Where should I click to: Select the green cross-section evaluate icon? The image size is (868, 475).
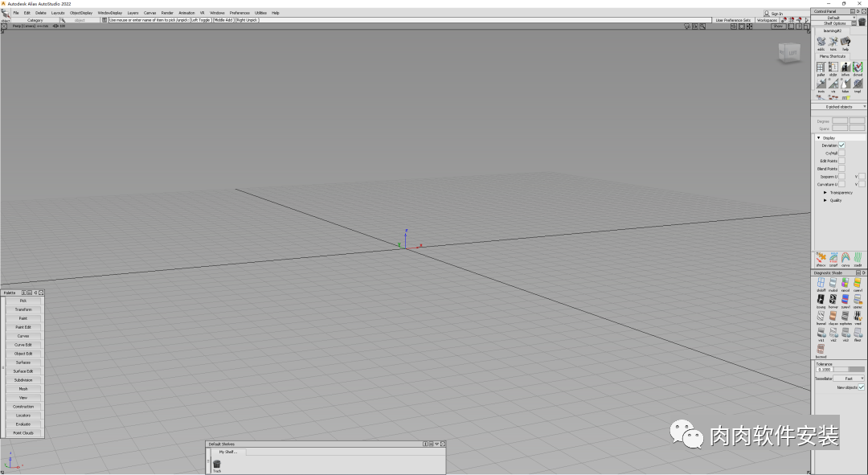(x=858, y=257)
